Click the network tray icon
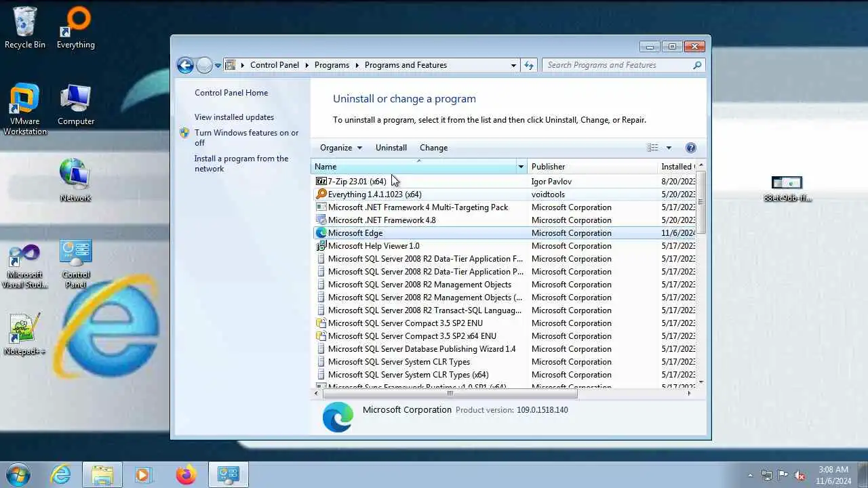 (766, 475)
